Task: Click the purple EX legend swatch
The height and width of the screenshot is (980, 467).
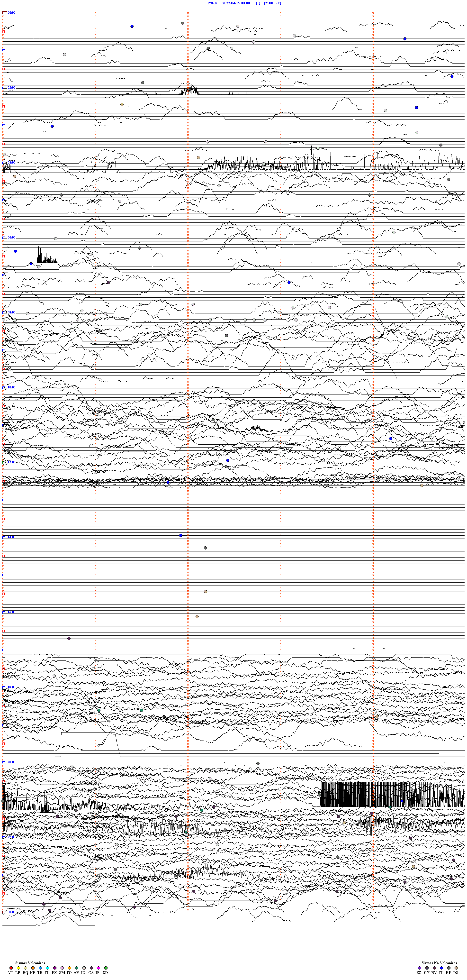Action: [55, 968]
